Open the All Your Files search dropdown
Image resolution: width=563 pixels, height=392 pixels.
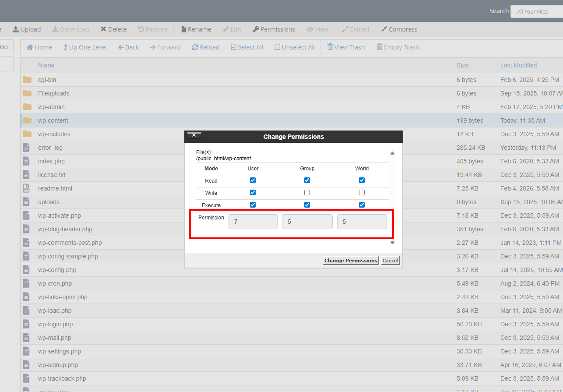[x=537, y=11]
